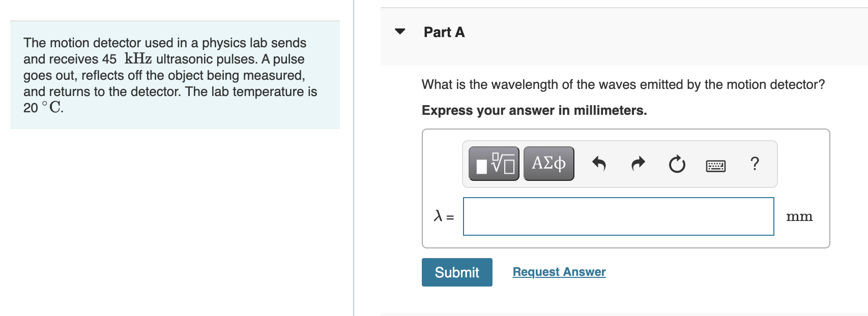Click the vertical divider between the two panels
868x316 pixels.
354,158
